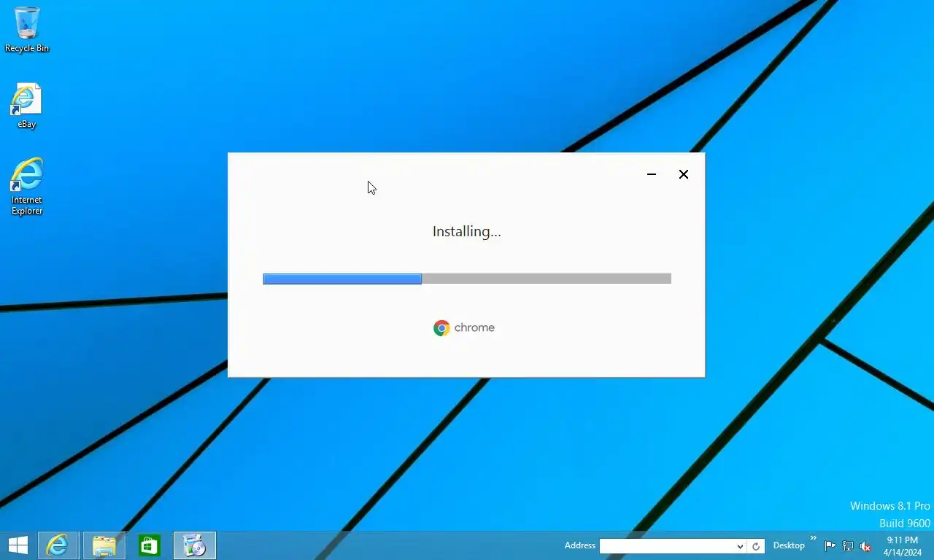
Task: Click the Installing... status text
Action: 467,232
